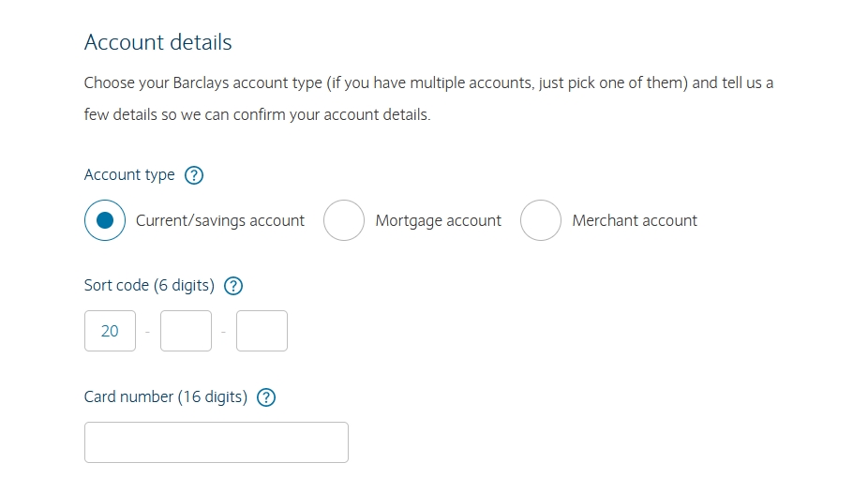Click the "Current/savings account" text label
The height and width of the screenshot is (493, 868).
point(220,221)
